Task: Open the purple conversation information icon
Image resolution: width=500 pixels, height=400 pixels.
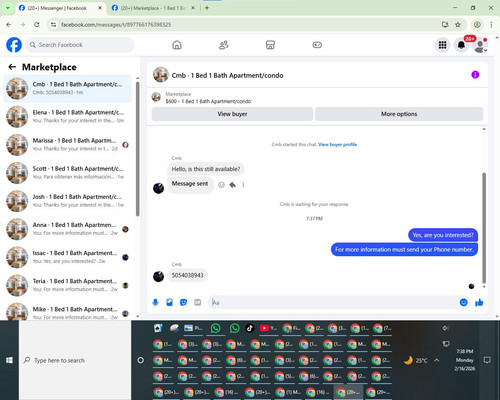Action: 475,75
